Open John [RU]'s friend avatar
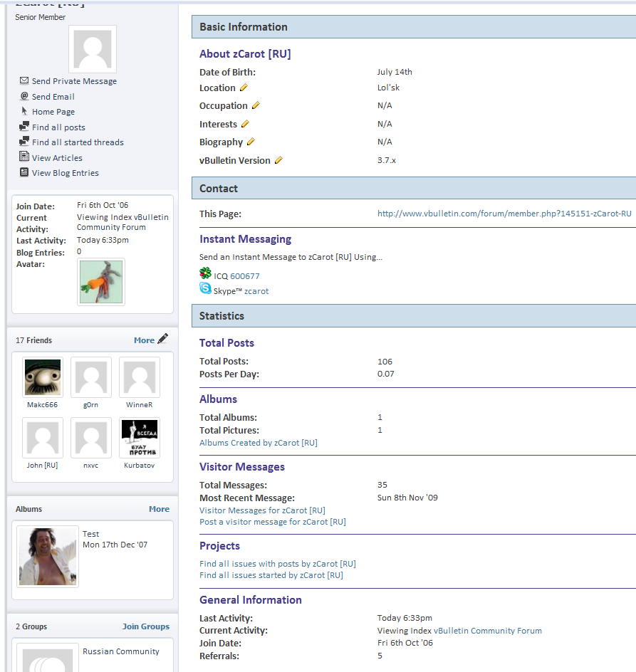 (43, 438)
